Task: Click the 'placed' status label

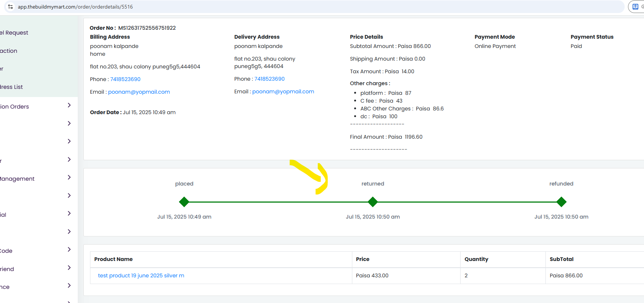Action: coord(184,184)
